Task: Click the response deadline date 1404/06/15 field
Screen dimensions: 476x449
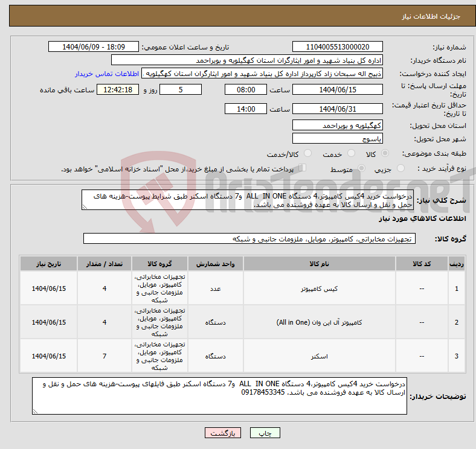Action: 337,89
